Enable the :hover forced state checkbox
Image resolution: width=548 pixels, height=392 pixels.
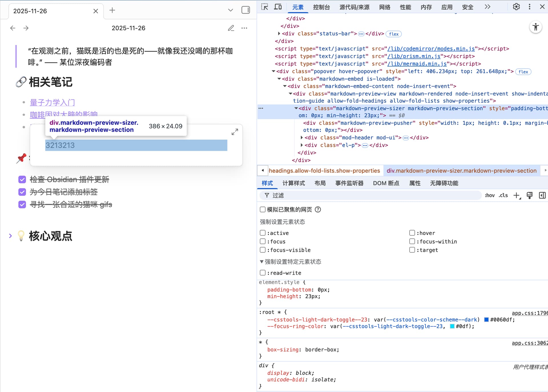pos(412,233)
